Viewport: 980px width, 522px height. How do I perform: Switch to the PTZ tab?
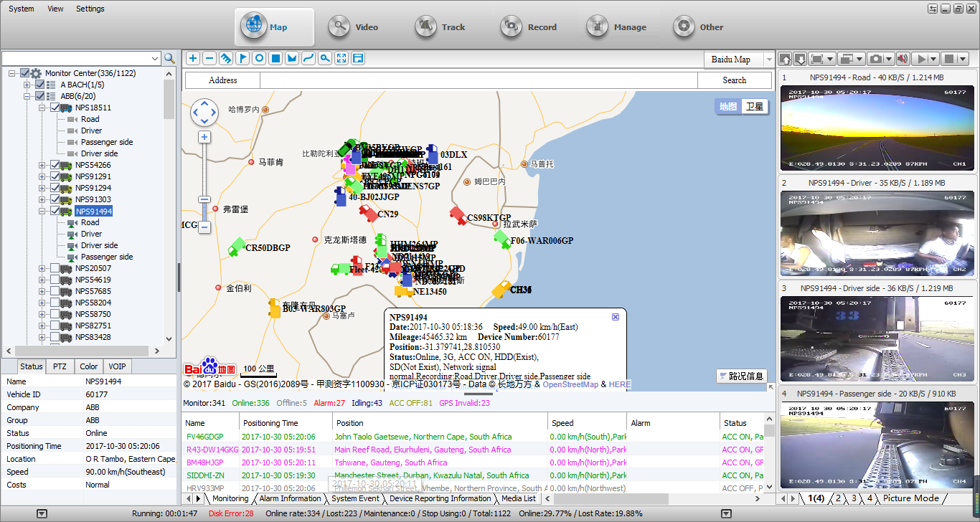tap(60, 366)
